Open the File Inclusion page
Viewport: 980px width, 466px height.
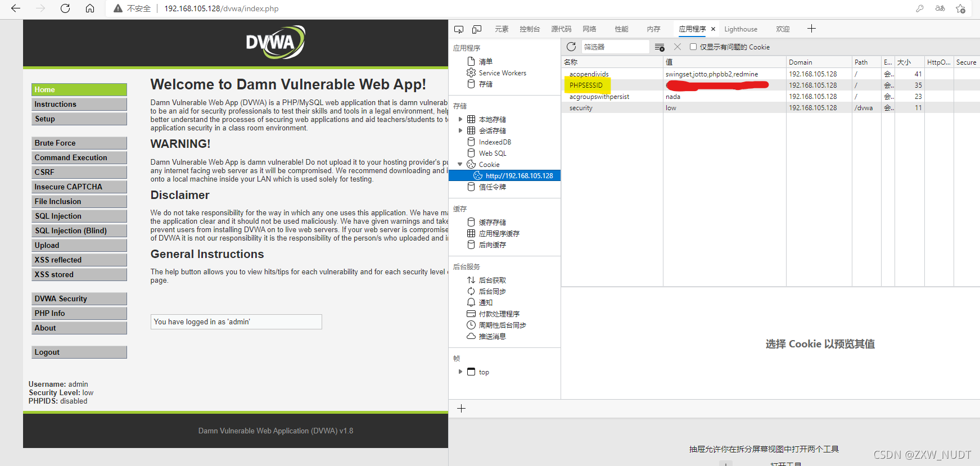tap(79, 201)
